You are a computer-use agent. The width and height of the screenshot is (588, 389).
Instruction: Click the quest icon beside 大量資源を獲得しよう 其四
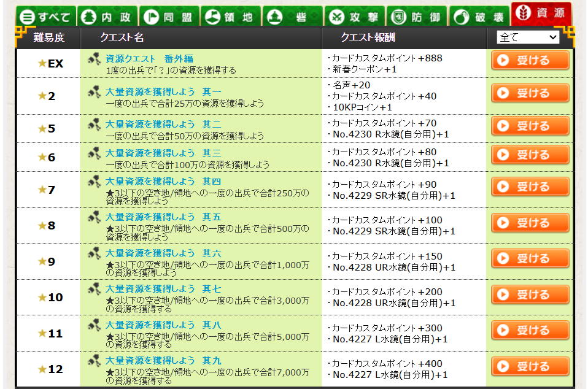(94, 182)
